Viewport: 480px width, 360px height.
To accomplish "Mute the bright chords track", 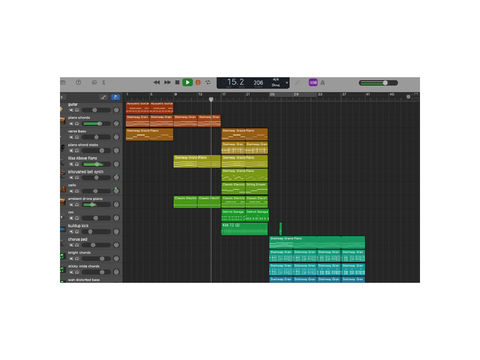I will click(x=71, y=259).
